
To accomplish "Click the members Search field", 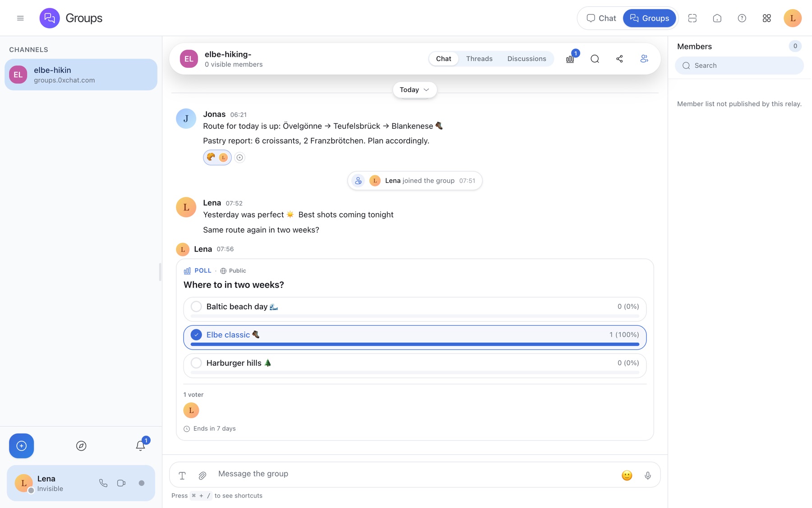I will pos(739,65).
